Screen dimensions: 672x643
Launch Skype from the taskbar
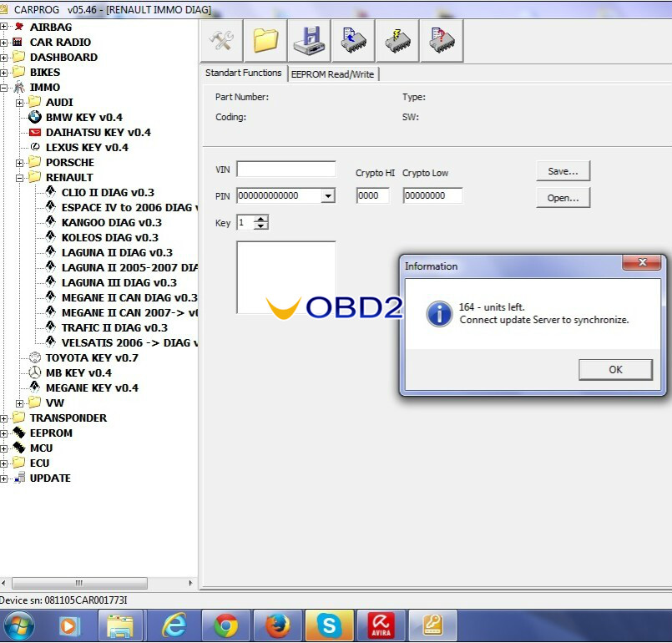[329, 624]
